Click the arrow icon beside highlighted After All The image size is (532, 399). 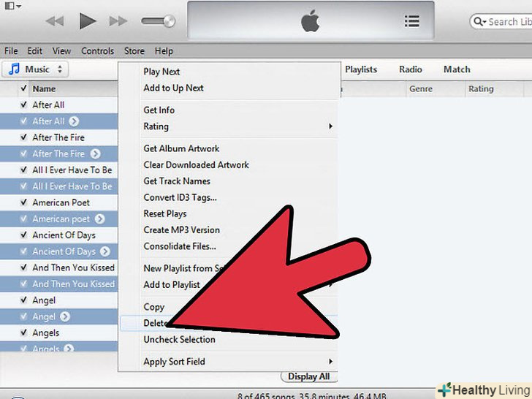point(74,121)
